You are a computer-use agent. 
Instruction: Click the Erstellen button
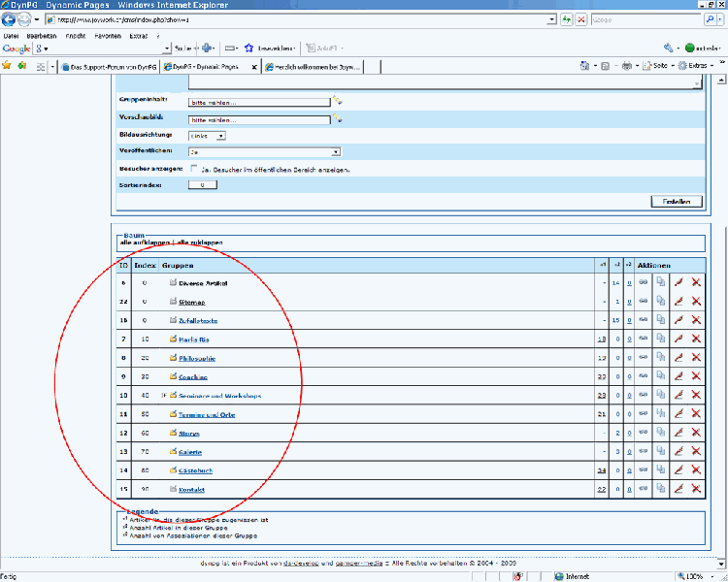tap(676, 202)
